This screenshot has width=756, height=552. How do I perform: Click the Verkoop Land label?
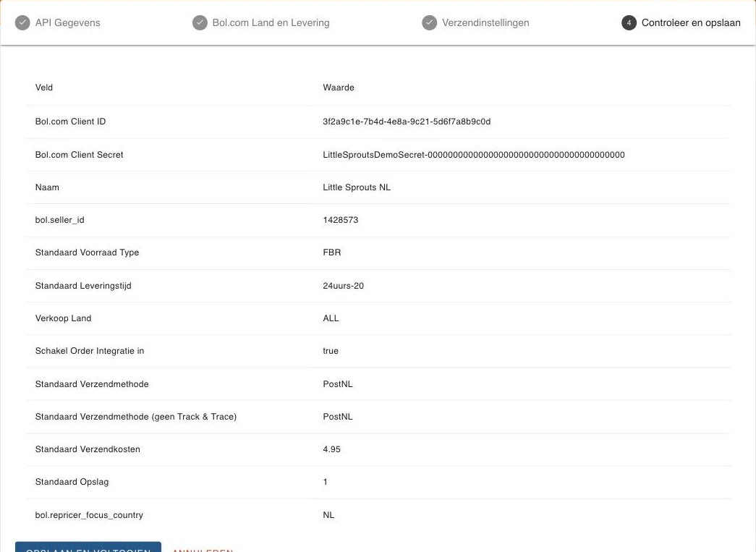tap(63, 318)
